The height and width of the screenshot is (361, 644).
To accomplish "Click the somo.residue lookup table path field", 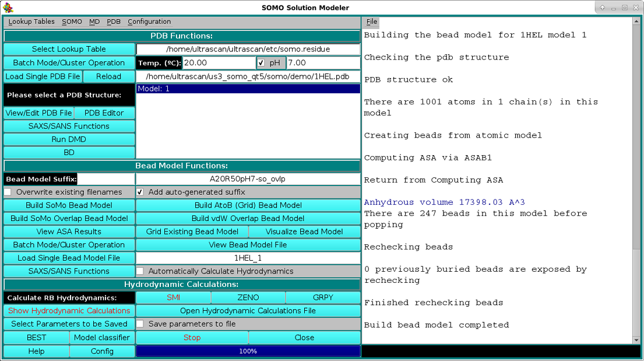I will (248, 50).
